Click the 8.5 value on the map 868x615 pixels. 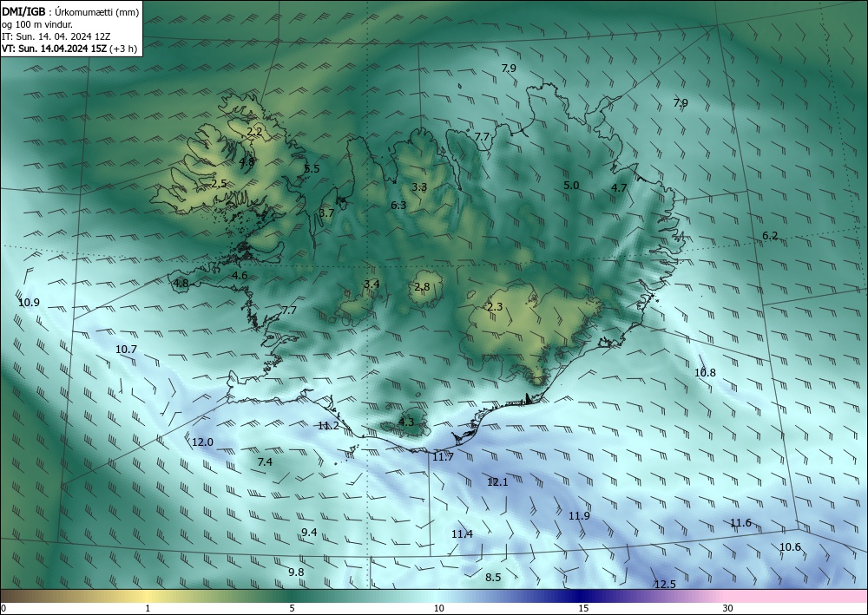[493, 578]
